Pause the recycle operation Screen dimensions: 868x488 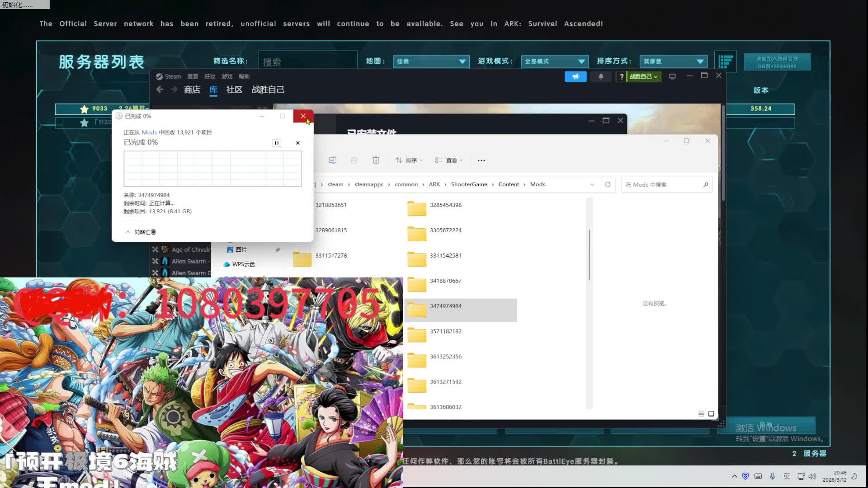pyautogui.click(x=277, y=143)
